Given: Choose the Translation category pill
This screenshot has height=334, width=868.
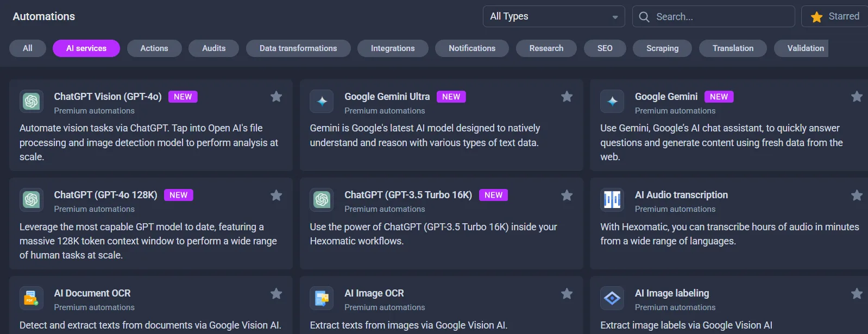Looking at the screenshot, I should tap(732, 48).
